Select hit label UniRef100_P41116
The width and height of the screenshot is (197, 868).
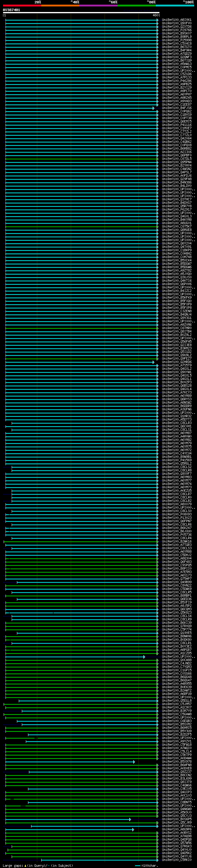pos(176,125)
